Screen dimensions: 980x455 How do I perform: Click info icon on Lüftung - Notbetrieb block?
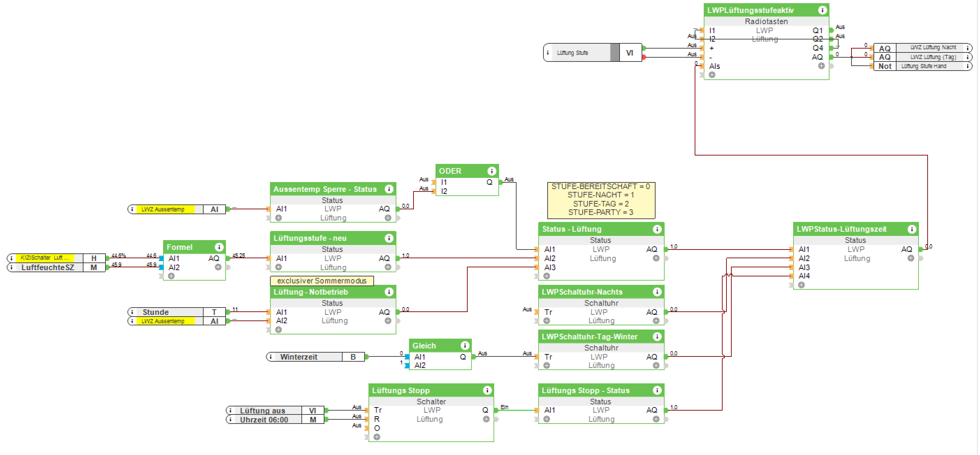(x=388, y=292)
